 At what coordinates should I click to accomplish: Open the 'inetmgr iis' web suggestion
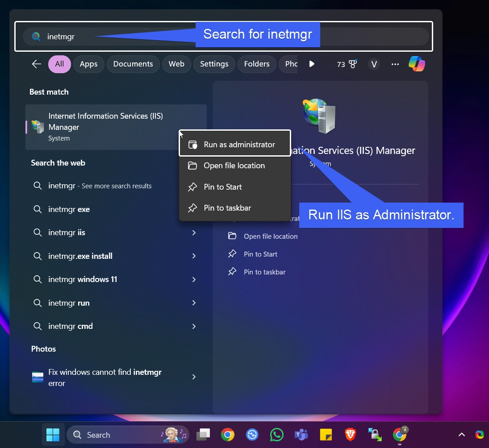pyautogui.click(x=115, y=233)
